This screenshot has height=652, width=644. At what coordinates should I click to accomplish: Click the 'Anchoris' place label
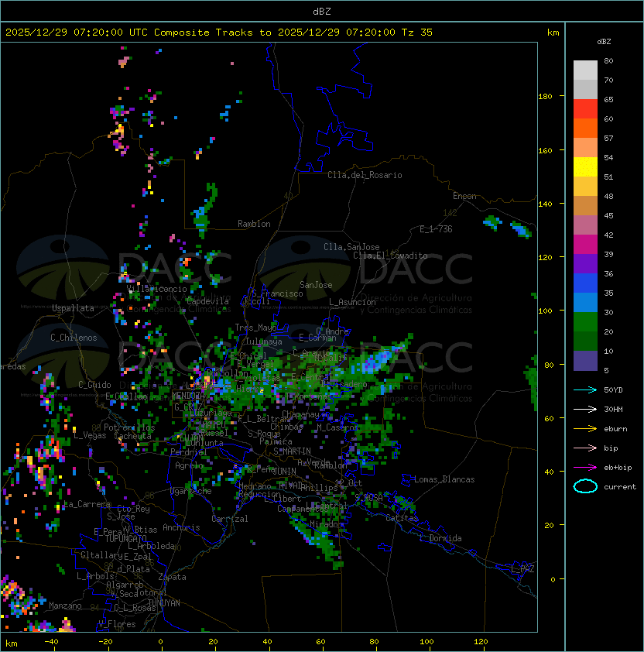[181, 527]
